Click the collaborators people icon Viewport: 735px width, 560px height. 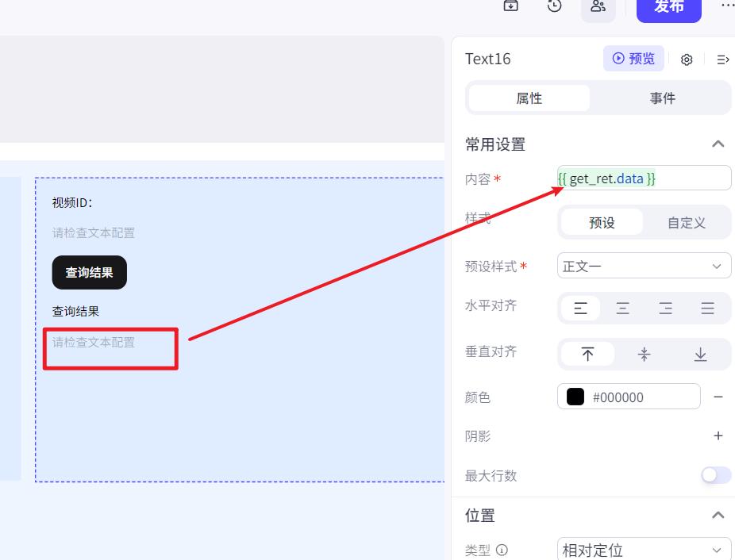pyautogui.click(x=598, y=6)
